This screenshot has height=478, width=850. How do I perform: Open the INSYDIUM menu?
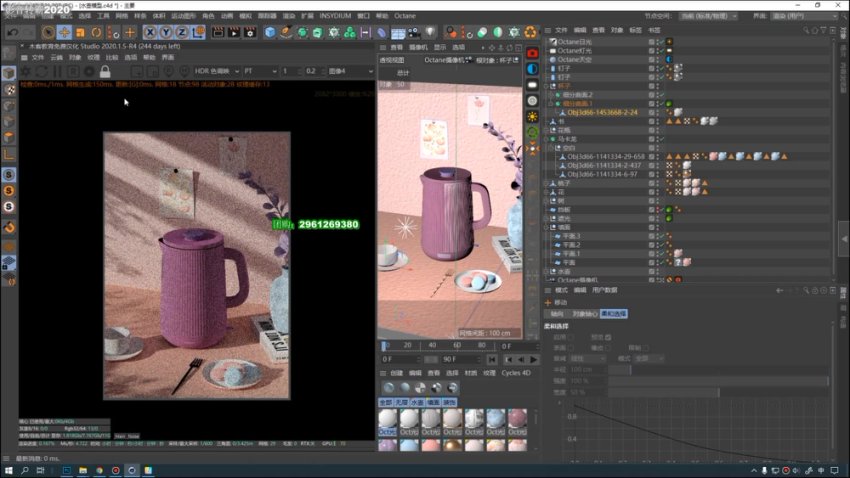(334, 16)
